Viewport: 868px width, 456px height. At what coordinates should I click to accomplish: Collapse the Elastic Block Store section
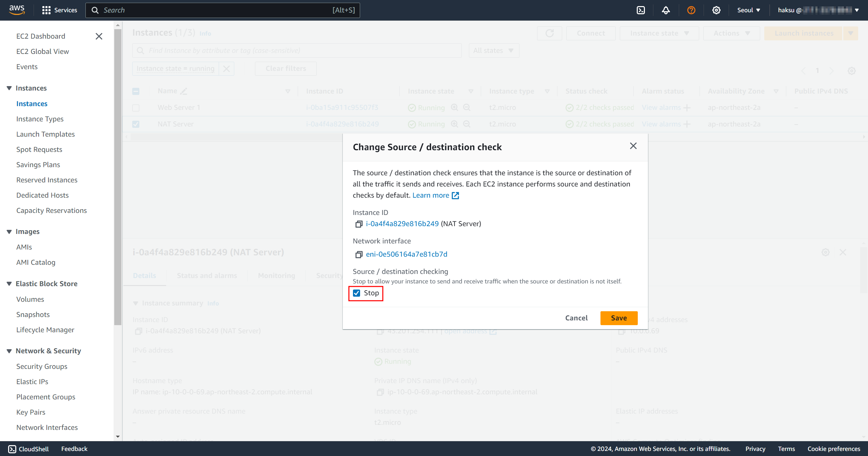coord(9,284)
